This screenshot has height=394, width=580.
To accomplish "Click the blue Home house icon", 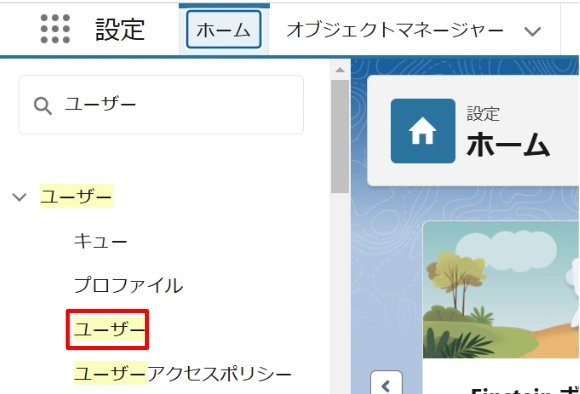I will tap(423, 131).
